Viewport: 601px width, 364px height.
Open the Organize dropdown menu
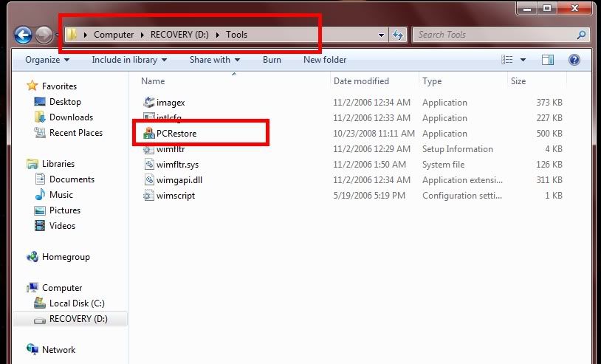click(x=47, y=60)
